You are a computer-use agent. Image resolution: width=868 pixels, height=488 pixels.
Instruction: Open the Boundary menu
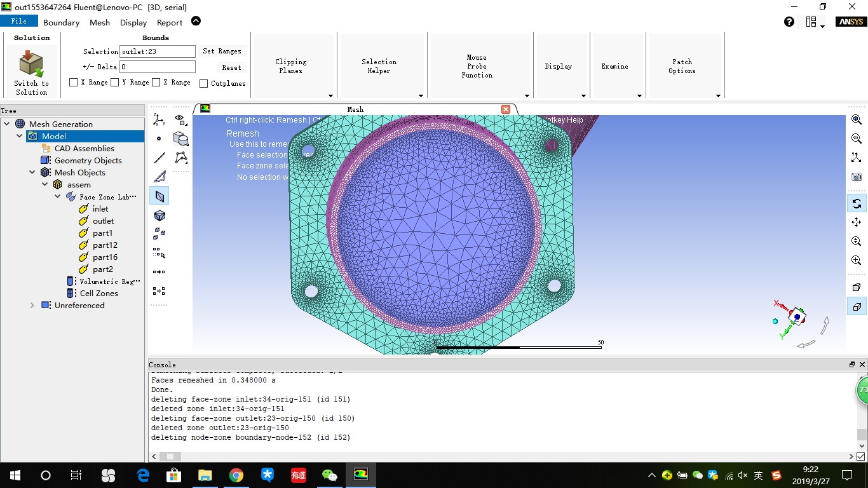click(61, 22)
